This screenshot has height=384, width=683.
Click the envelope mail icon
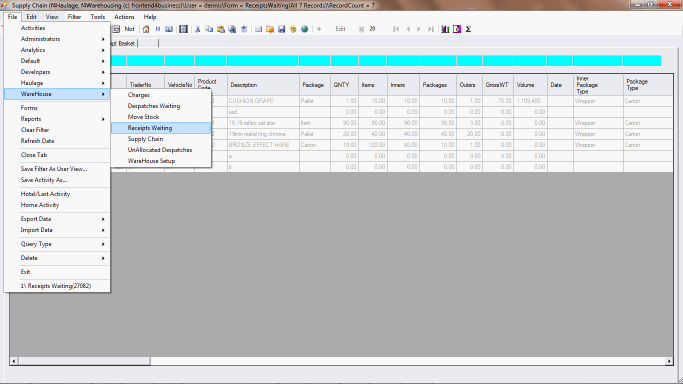pos(258,29)
